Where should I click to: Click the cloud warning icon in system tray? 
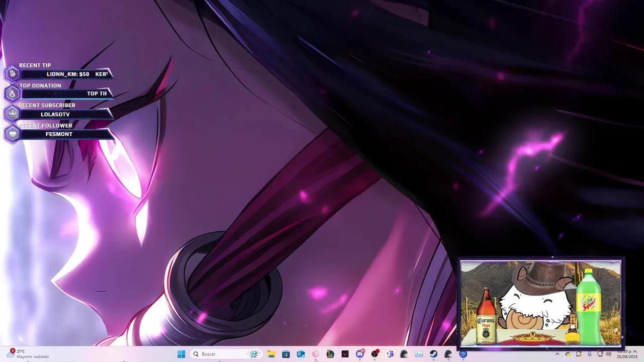[568, 354]
